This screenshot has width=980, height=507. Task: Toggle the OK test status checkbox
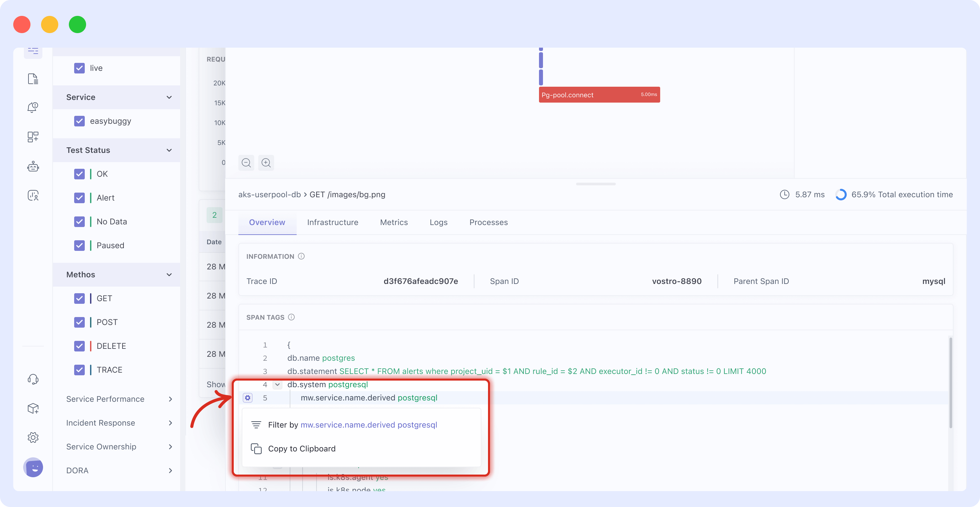[x=79, y=174]
